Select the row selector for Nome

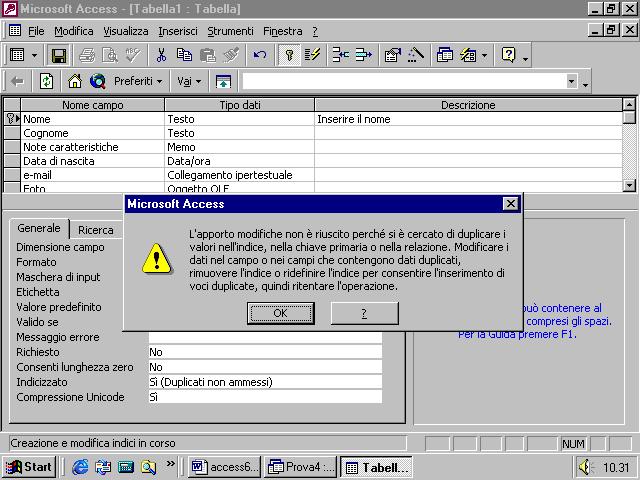[12, 119]
